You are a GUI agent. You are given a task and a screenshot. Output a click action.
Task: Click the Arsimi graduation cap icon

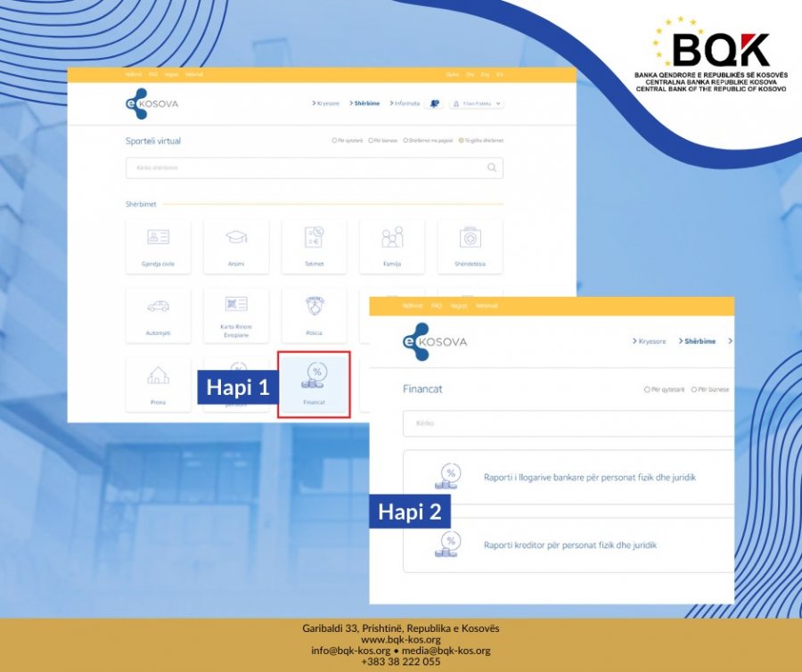click(x=235, y=239)
